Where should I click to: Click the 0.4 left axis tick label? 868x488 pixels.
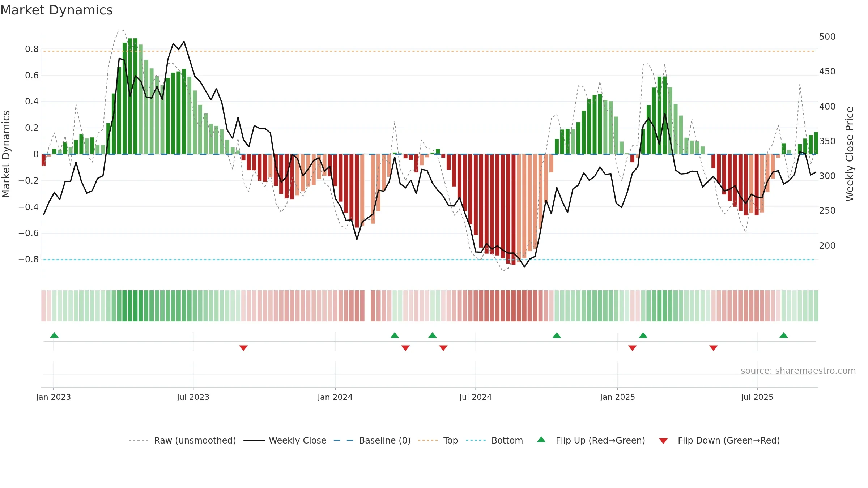click(32, 102)
